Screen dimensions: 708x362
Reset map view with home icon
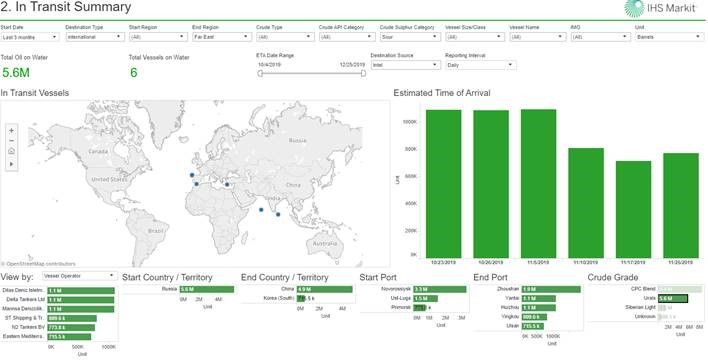pyautogui.click(x=12, y=151)
